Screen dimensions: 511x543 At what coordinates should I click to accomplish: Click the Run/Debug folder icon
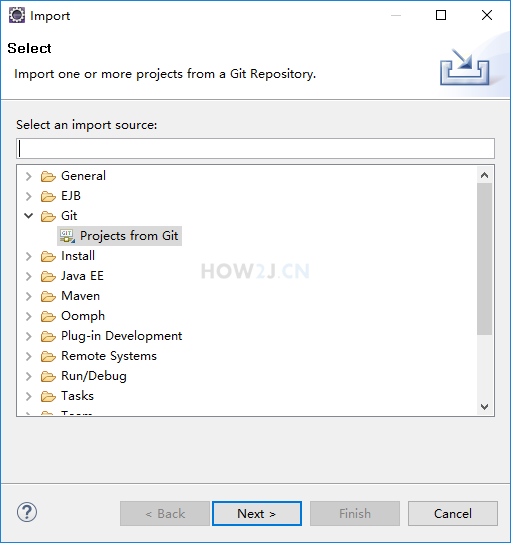(x=48, y=376)
